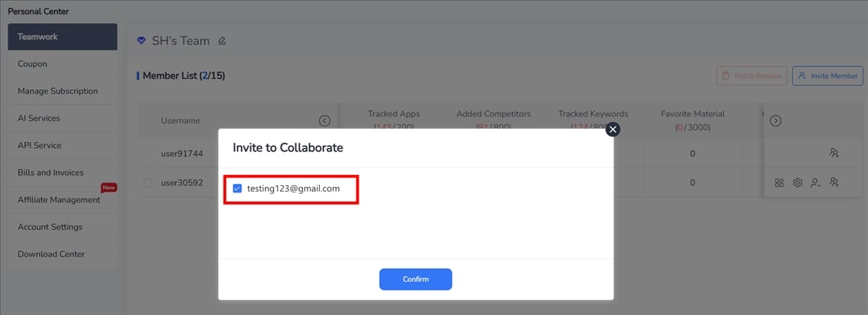Click the diamond icon beside SH's Team

(x=142, y=41)
